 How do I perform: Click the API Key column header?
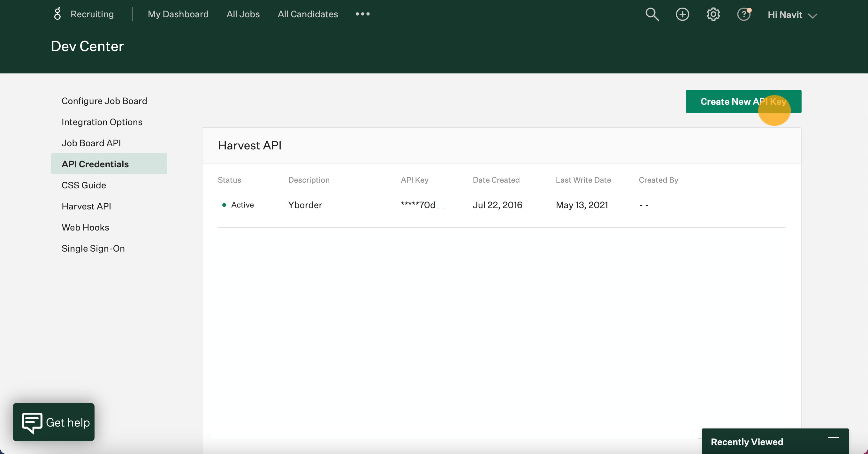[x=415, y=180]
